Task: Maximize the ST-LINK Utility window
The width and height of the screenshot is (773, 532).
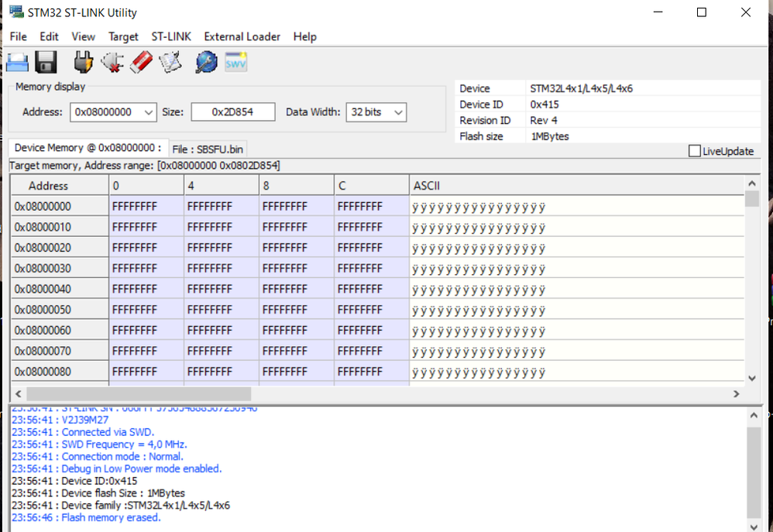Action: point(702,12)
